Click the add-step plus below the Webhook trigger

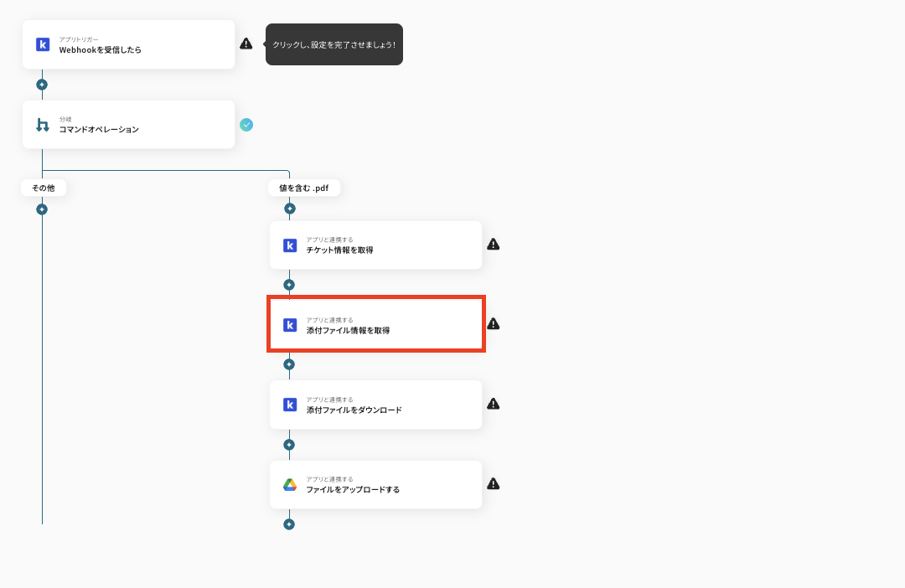point(42,85)
